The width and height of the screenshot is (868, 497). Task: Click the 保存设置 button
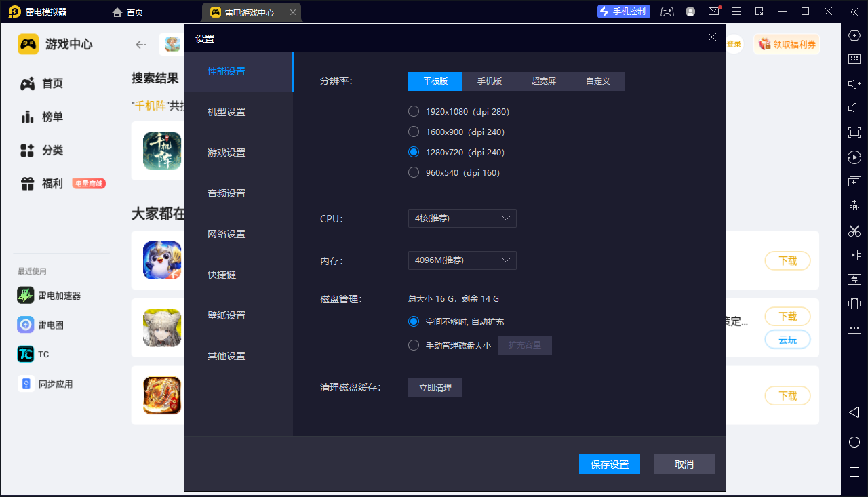(609, 464)
